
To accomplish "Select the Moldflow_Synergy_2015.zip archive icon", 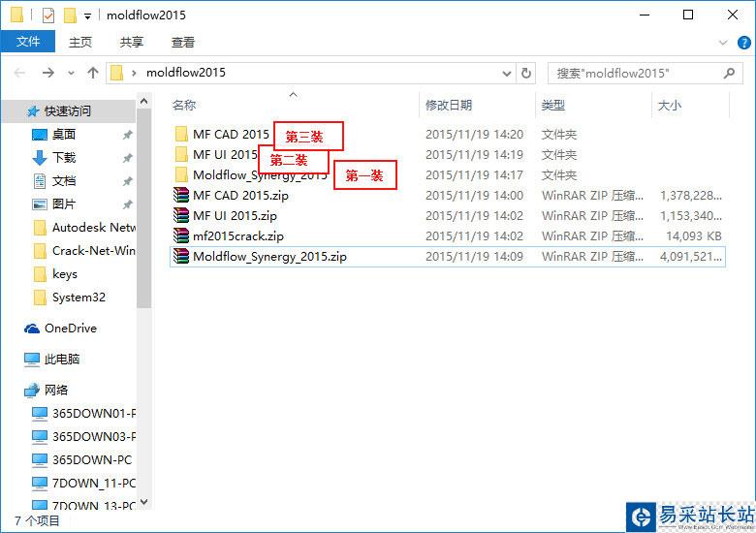I will (181, 256).
